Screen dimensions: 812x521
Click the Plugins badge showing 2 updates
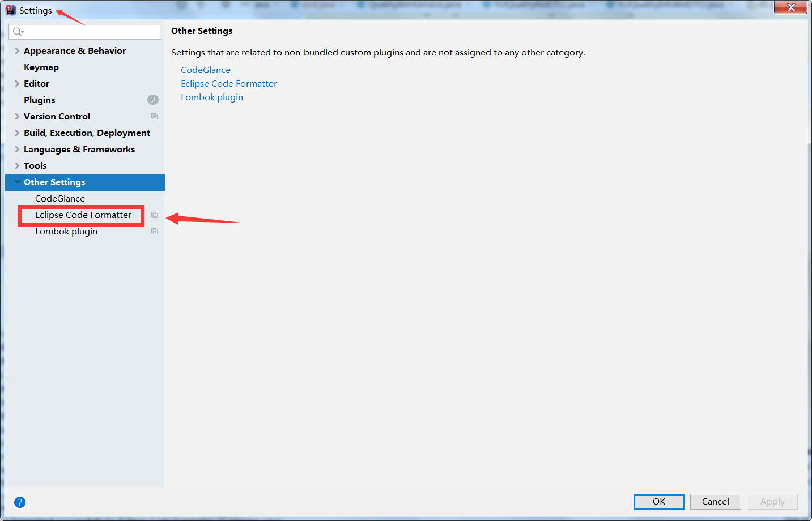[x=153, y=100]
